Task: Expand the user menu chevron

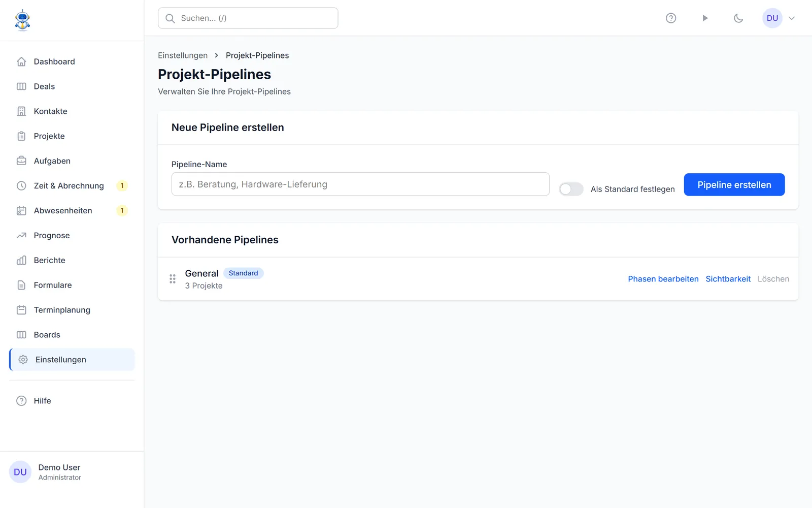Action: pyautogui.click(x=792, y=18)
